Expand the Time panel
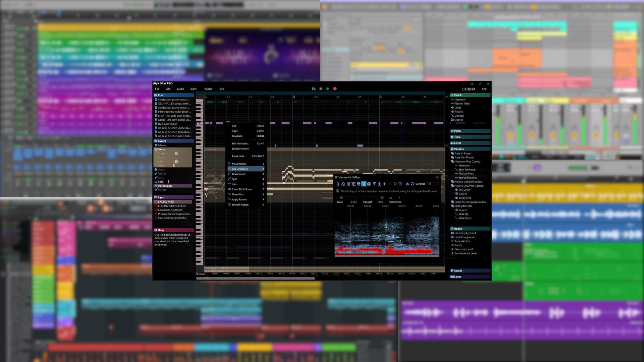644x362 pixels. coord(470,137)
